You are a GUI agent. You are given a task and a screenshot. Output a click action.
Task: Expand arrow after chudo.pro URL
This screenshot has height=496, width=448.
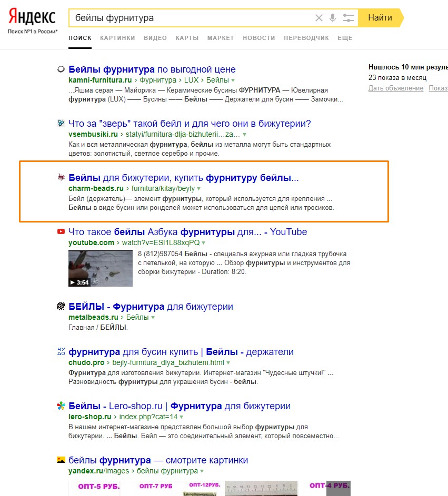click(228, 363)
